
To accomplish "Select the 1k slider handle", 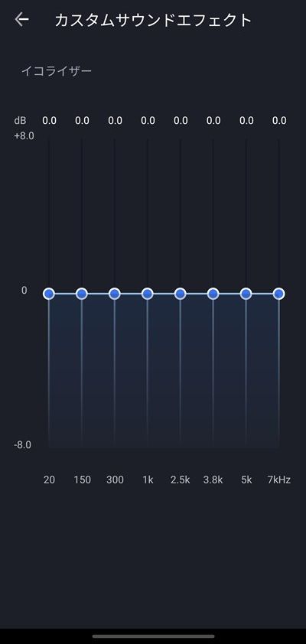I will [148, 294].
